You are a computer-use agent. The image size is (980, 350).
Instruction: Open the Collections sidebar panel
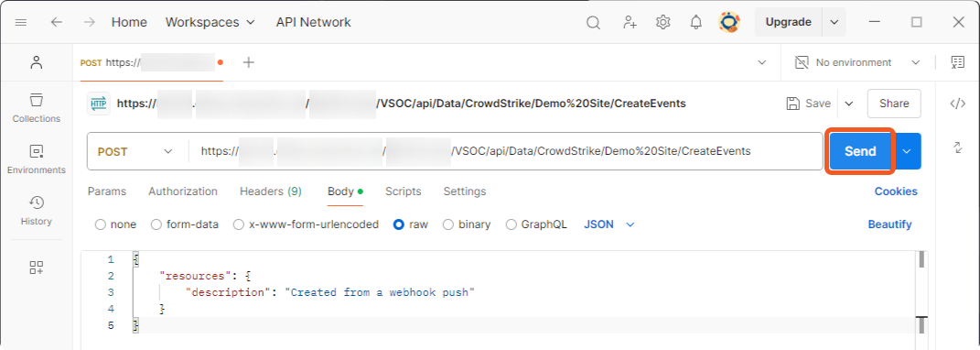pyautogui.click(x=37, y=108)
